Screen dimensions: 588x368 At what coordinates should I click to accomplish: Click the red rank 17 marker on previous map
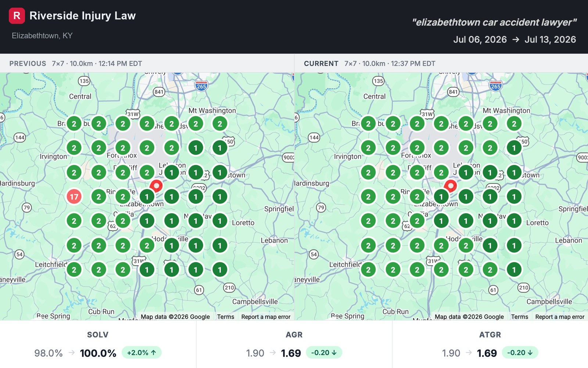74,197
